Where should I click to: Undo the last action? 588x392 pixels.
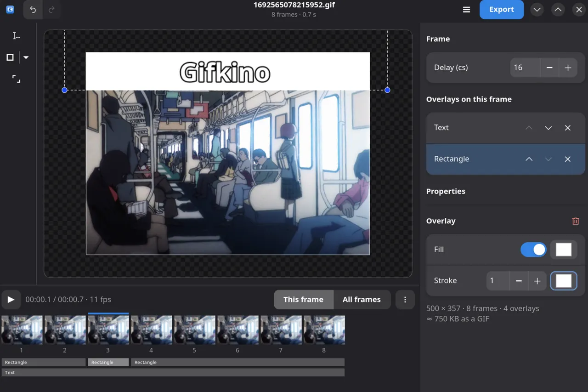pos(33,10)
